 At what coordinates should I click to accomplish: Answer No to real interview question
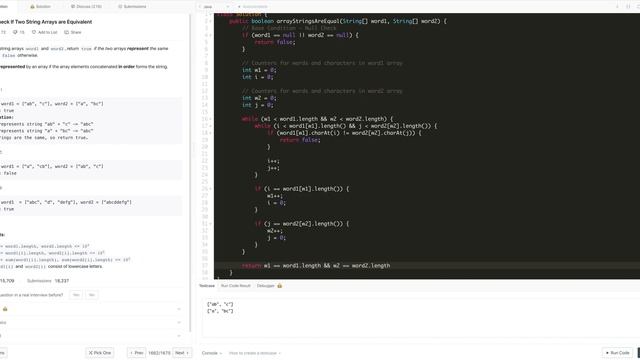click(x=92, y=295)
